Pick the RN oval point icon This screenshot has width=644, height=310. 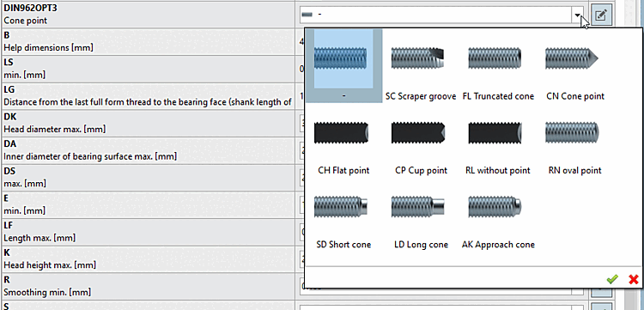[x=572, y=132]
